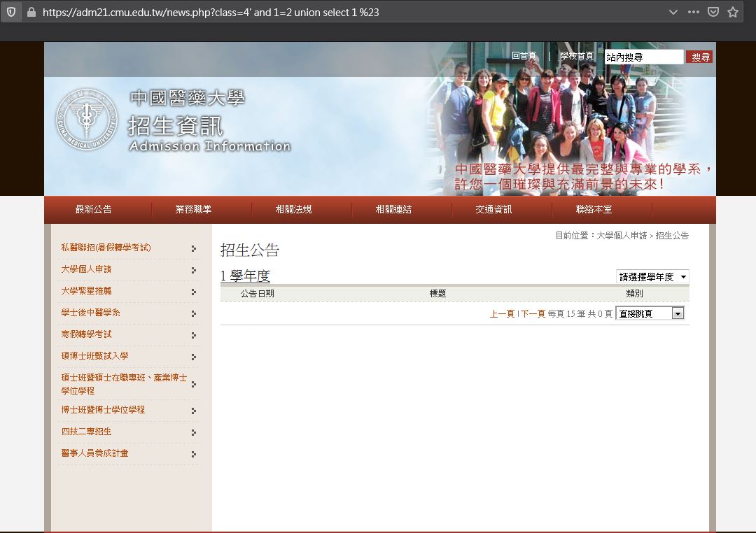Click the arrow icon beside 碩士班暨碩士在職專班
The height and width of the screenshot is (533, 756).
click(x=194, y=384)
